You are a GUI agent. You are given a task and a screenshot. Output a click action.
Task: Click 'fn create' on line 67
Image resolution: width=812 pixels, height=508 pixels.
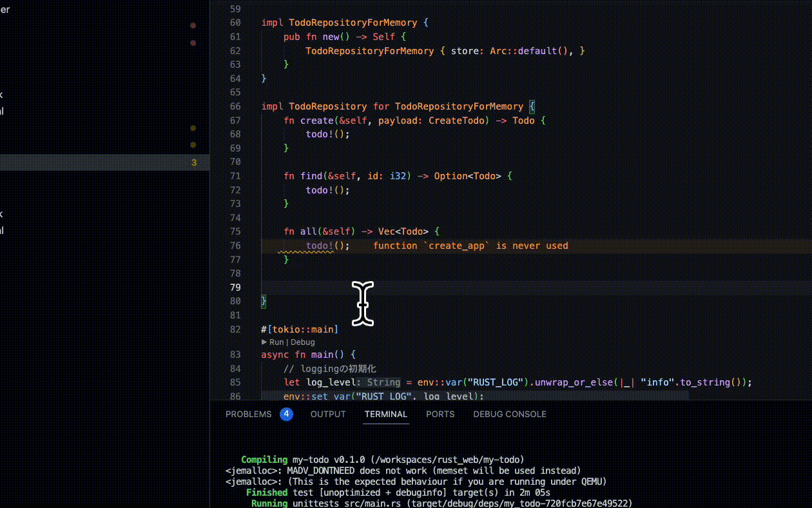coord(308,121)
